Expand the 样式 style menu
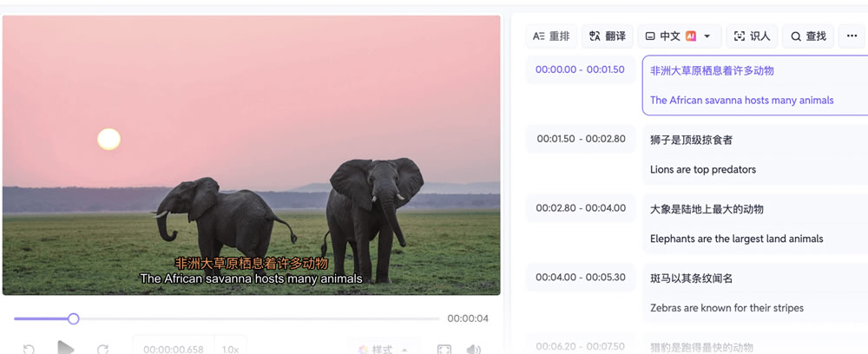Image resolution: width=868 pixels, height=354 pixels. [384, 350]
